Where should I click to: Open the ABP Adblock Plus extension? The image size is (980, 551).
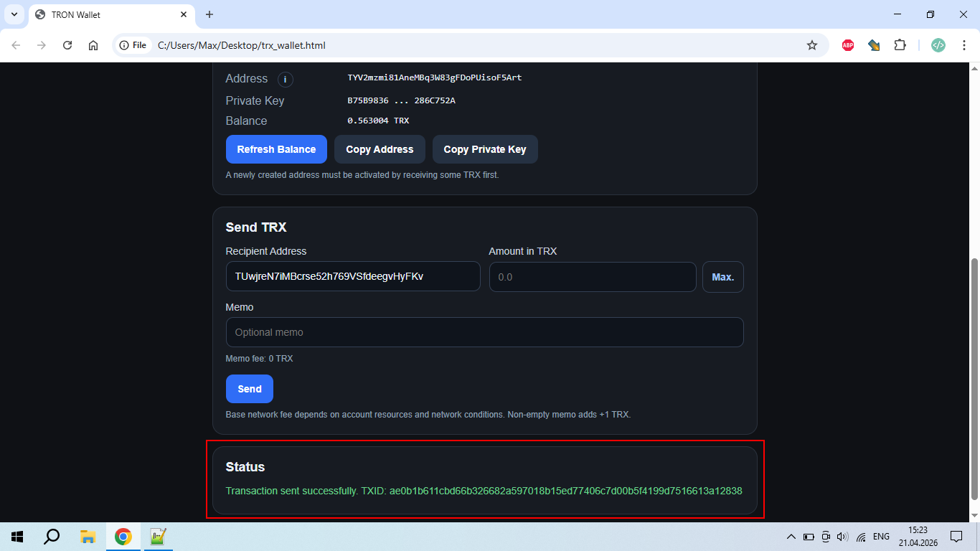click(x=848, y=45)
